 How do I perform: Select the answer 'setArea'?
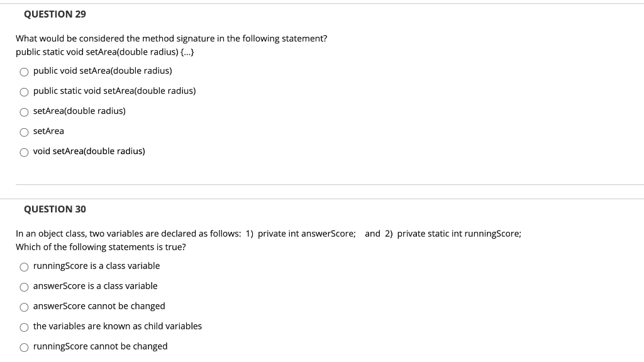[25, 131]
